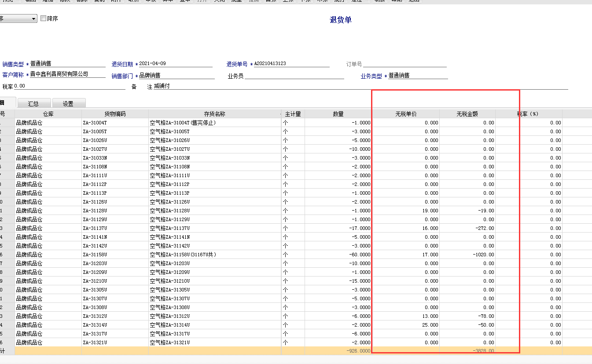Click amount -78.00 in ZA-31312U row

pyautogui.click(x=467, y=316)
